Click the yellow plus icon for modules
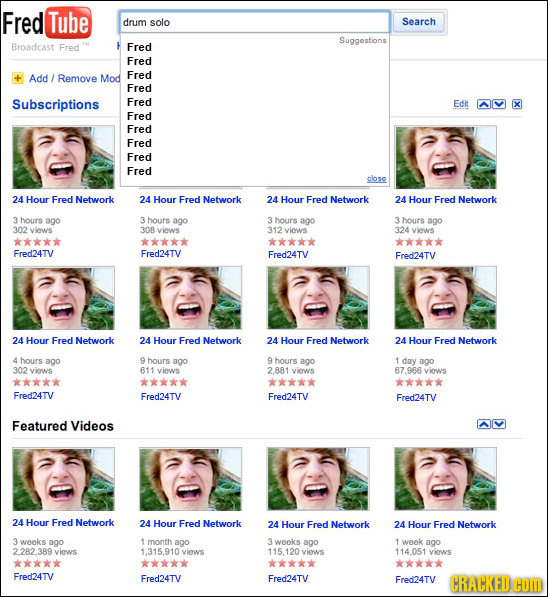 (x=18, y=78)
